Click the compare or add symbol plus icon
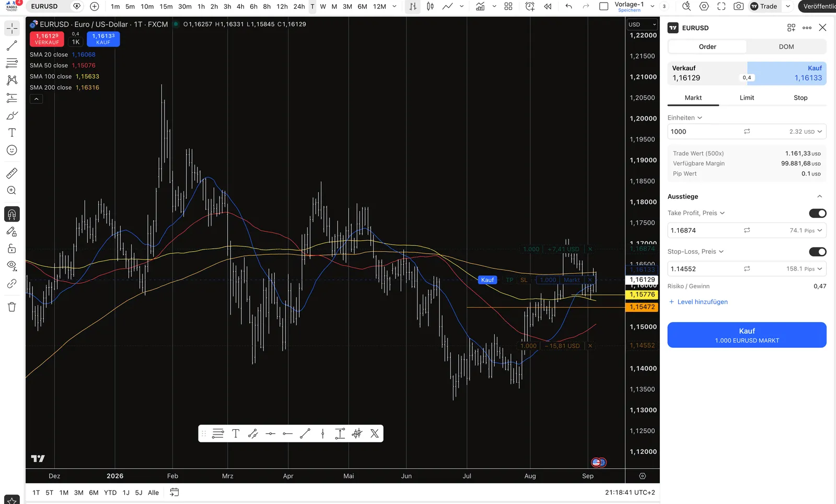The height and width of the screenshot is (504, 836). pos(95,6)
